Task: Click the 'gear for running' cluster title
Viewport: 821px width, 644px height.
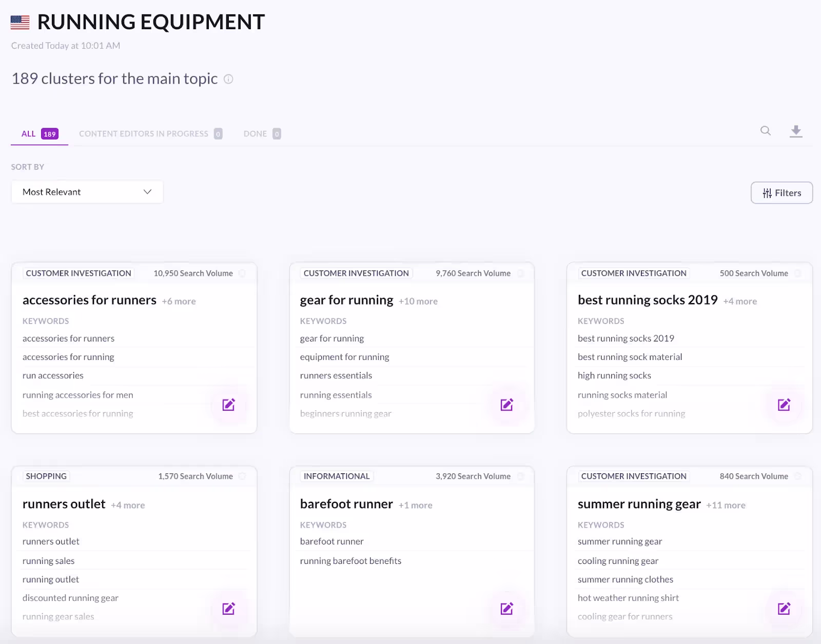Action: 346,300
